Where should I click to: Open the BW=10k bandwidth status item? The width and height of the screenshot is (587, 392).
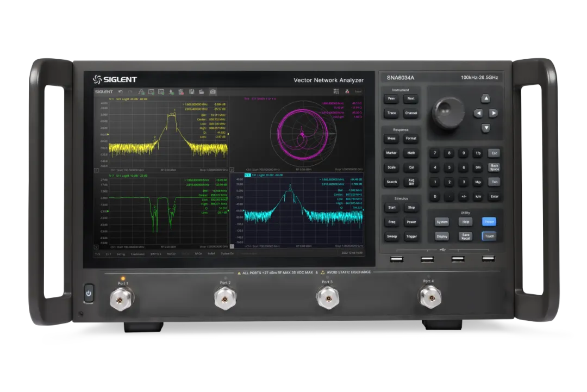pos(155,254)
